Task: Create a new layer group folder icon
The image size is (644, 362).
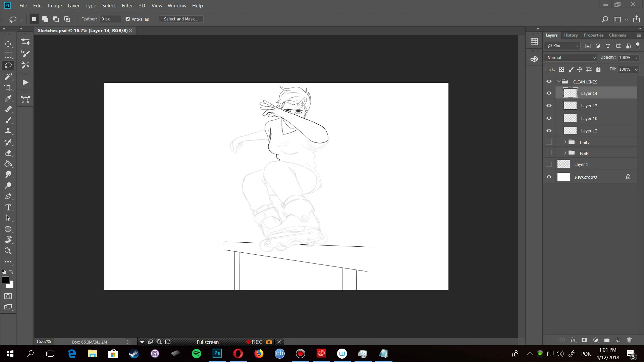Action: (x=607, y=340)
